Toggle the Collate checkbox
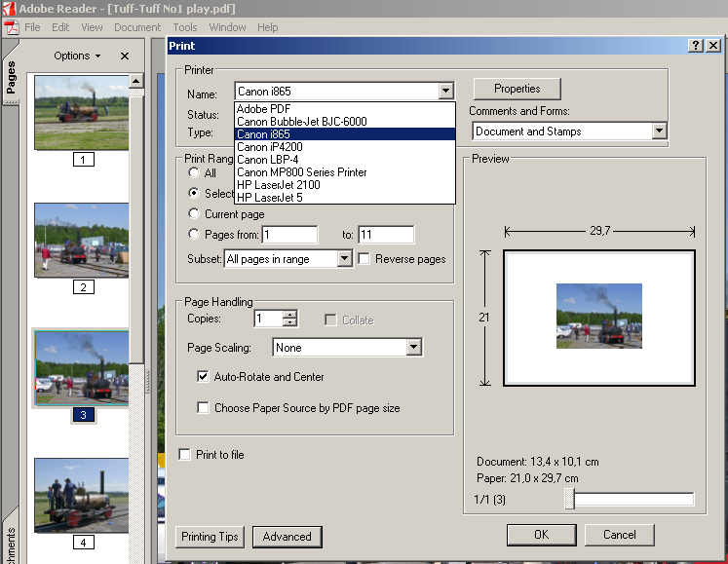 point(330,320)
